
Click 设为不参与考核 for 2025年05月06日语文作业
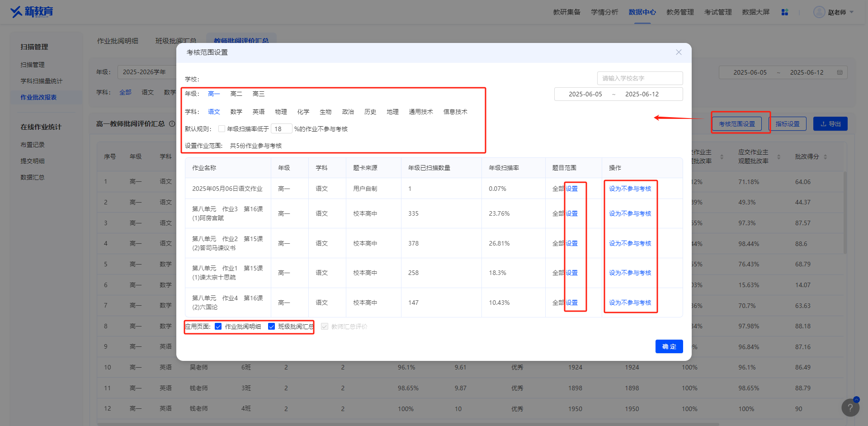click(x=630, y=189)
